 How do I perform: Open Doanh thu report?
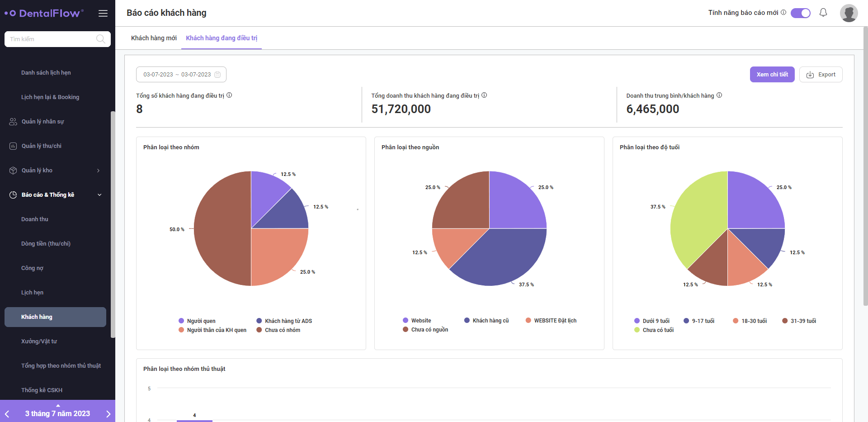(x=35, y=219)
